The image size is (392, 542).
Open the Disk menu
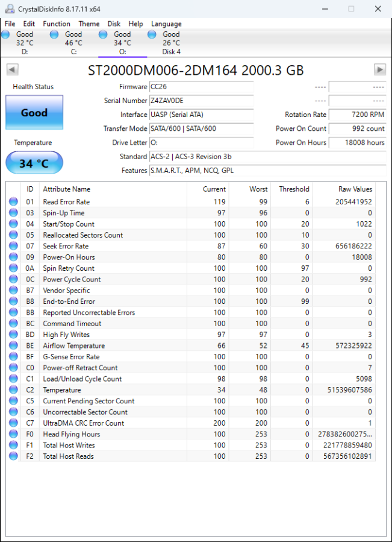click(114, 24)
